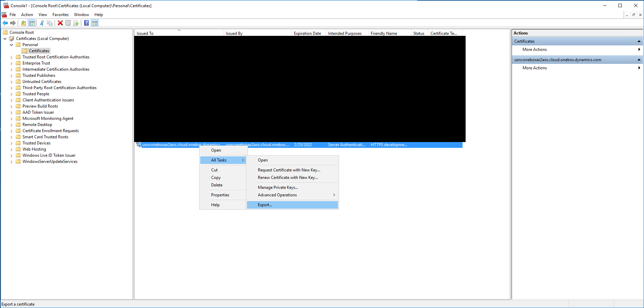Toggle Show/Hide Console Tree icon
644x308 pixels.
(x=32, y=23)
